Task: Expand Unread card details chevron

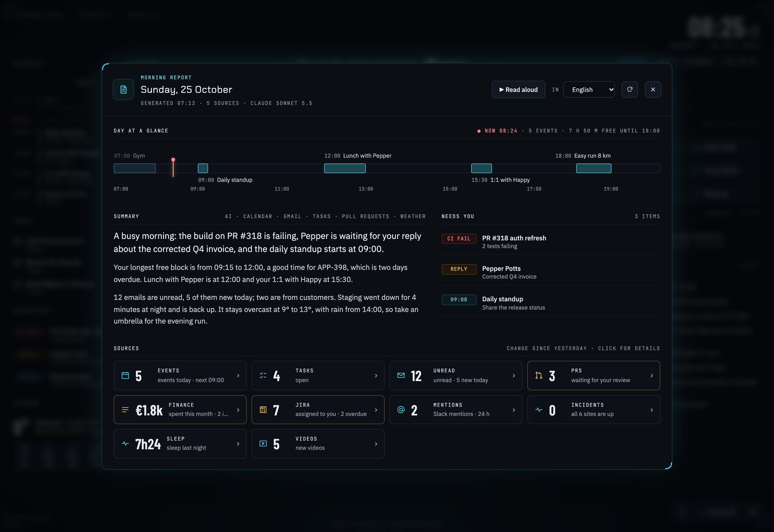Action: pyautogui.click(x=514, y=376)
